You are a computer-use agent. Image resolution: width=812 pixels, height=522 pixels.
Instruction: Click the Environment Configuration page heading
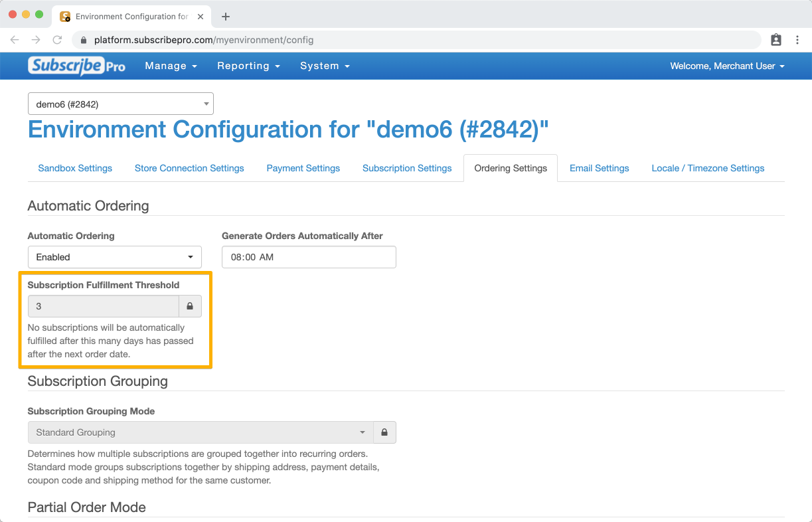click(289, 130)
